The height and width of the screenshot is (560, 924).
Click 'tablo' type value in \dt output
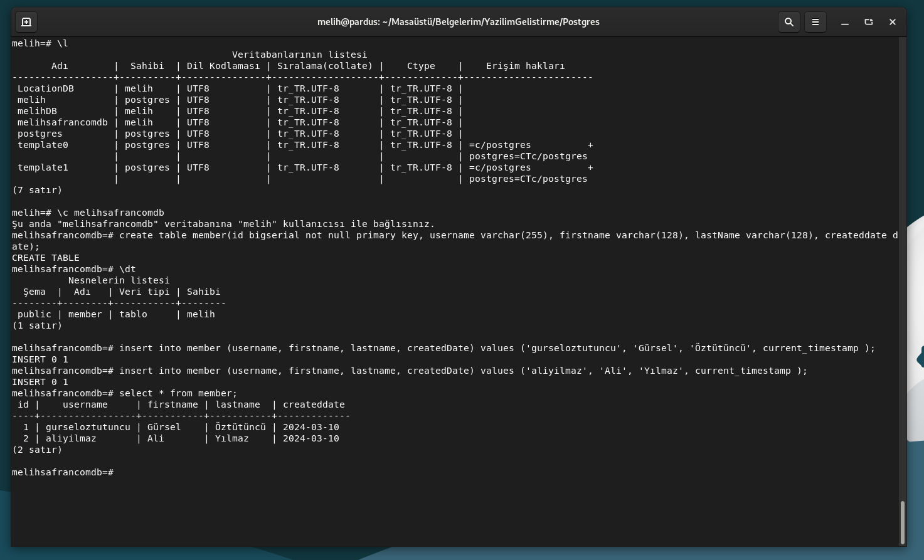pos(134,314)
